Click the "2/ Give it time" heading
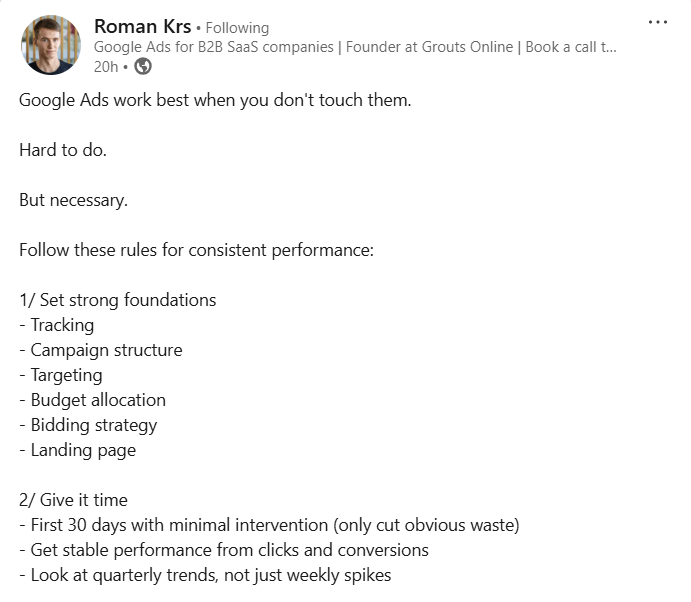This screenshot has height=602, width=691. coord(73,500)
